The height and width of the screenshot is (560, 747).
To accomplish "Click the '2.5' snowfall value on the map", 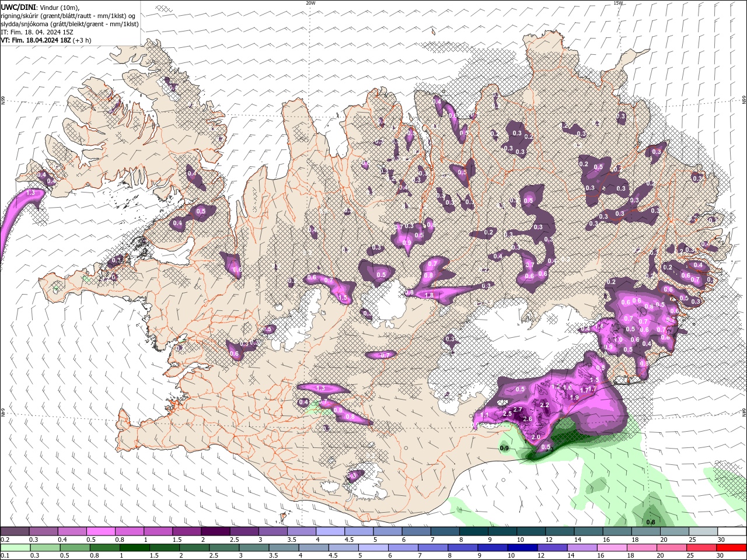I will pyautogui.click(x=507, y=414).
